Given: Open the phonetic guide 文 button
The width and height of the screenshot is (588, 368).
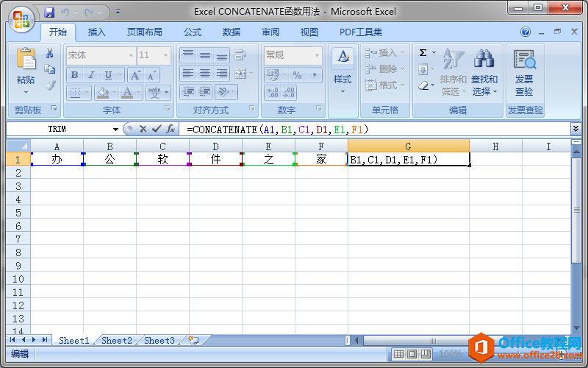Looking at the screenshot, I should click(154, 93).
